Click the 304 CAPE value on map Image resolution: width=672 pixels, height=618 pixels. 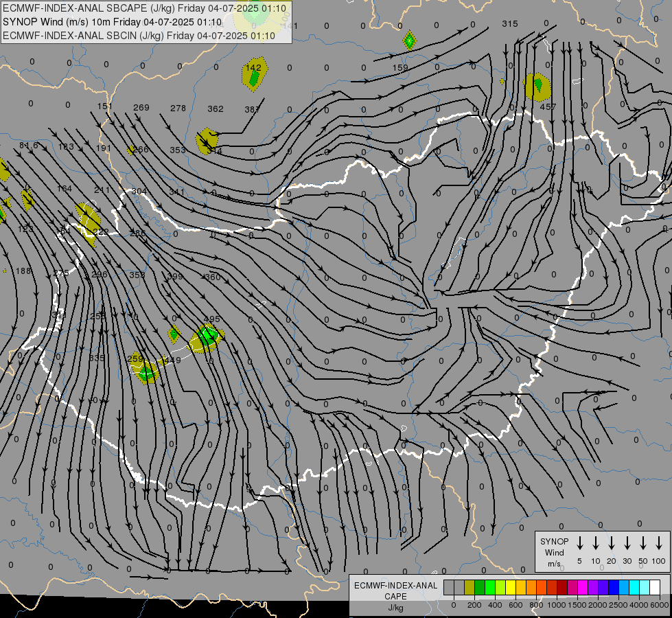point(139,192)
